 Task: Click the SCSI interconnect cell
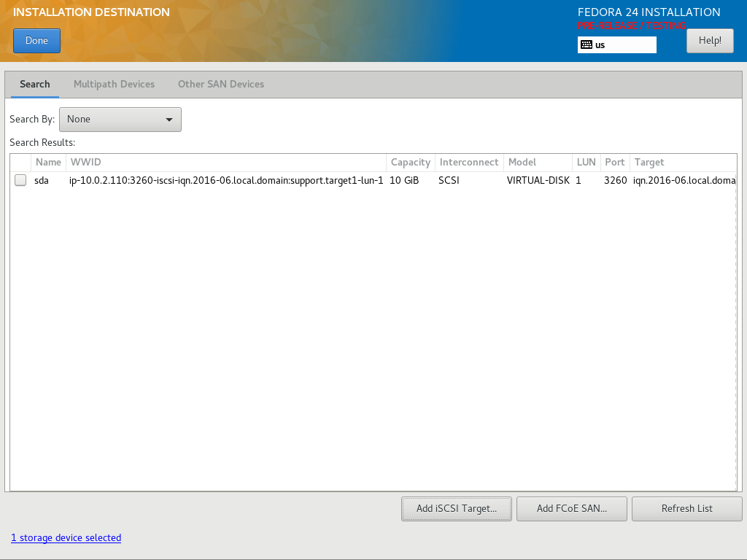click(x=449, y=181)
